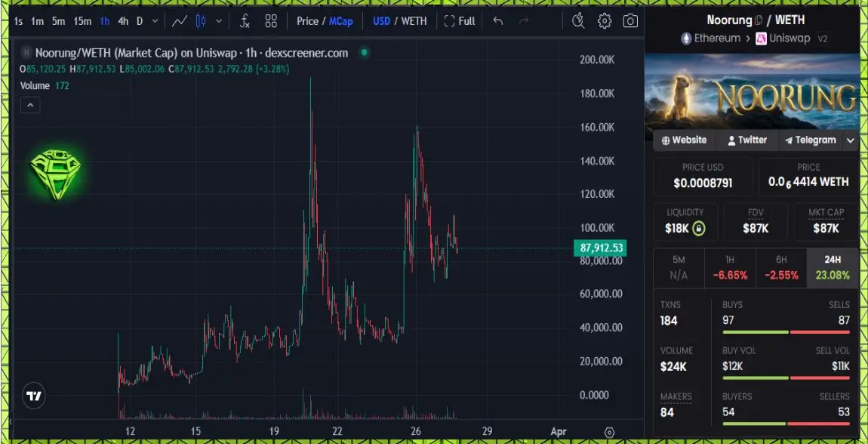868x444 pixels.
Task: Open chart settings gear icon
Action: point(605,22)
